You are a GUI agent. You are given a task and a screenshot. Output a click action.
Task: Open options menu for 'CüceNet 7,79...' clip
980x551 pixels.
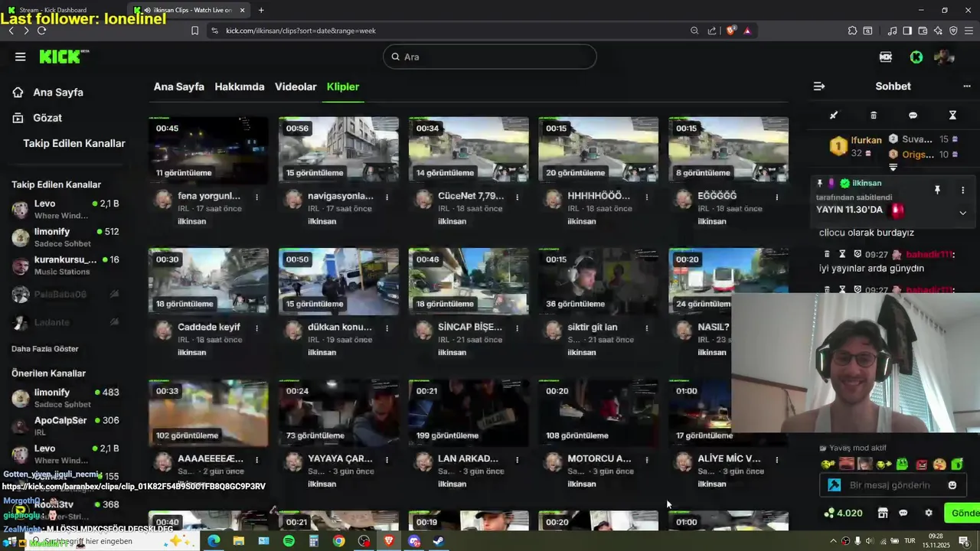517,197
